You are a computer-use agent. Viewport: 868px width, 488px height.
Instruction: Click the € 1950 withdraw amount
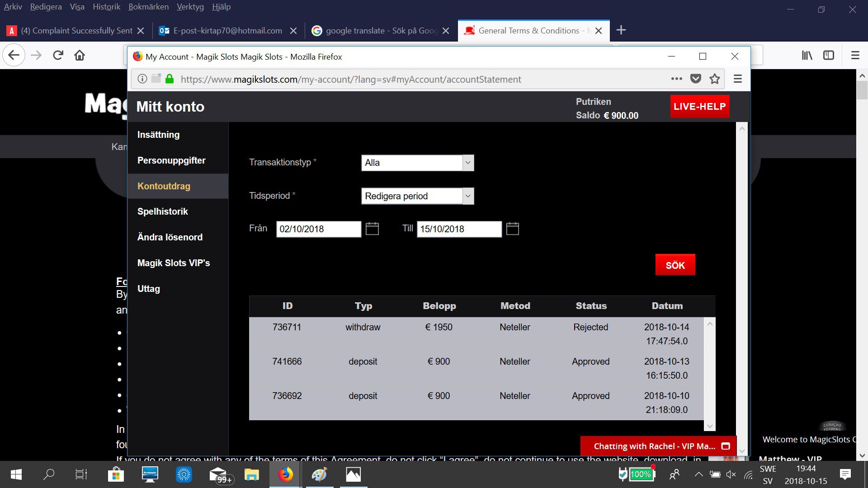pos(439,327)
